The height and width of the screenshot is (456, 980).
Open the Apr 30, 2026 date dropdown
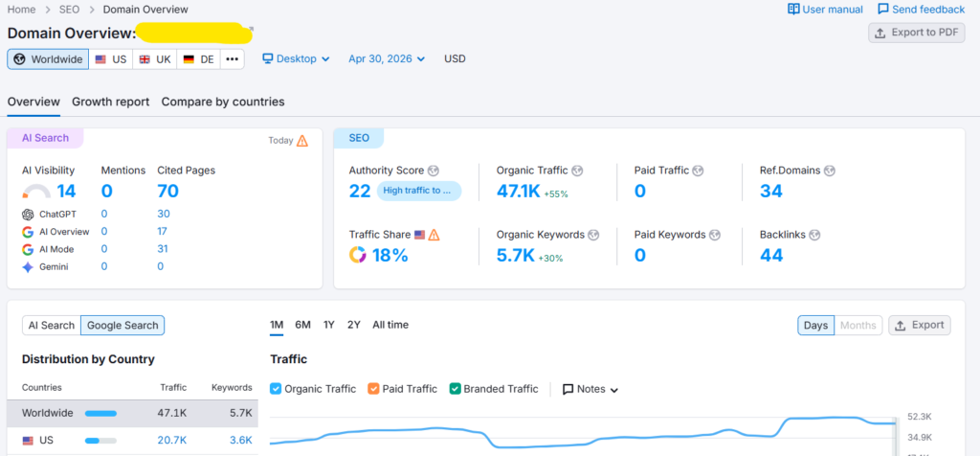pos(387,58)
